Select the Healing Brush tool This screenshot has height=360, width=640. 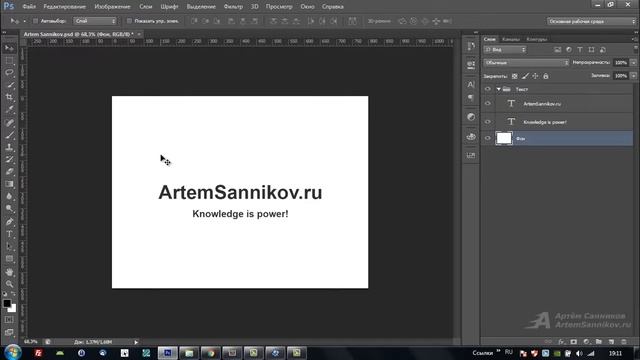click(9, 123)
